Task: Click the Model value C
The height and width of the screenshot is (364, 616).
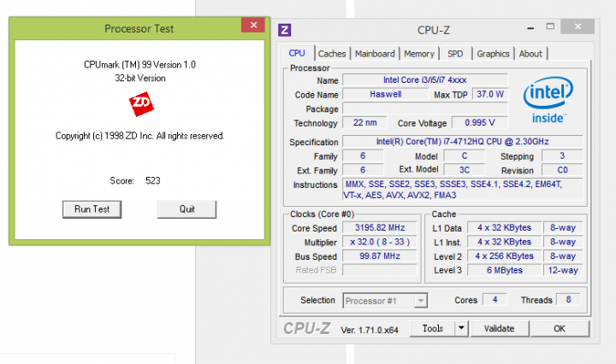Action: (x=465, y=156)
